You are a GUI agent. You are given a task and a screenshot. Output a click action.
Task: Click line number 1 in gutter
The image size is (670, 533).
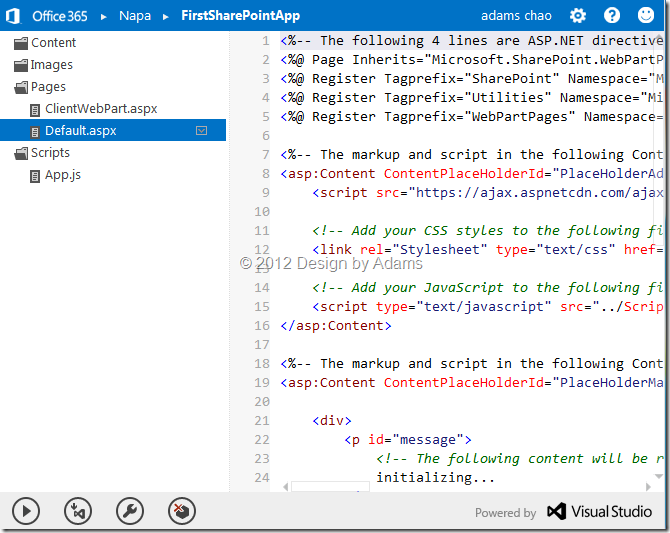coord(265,41)
